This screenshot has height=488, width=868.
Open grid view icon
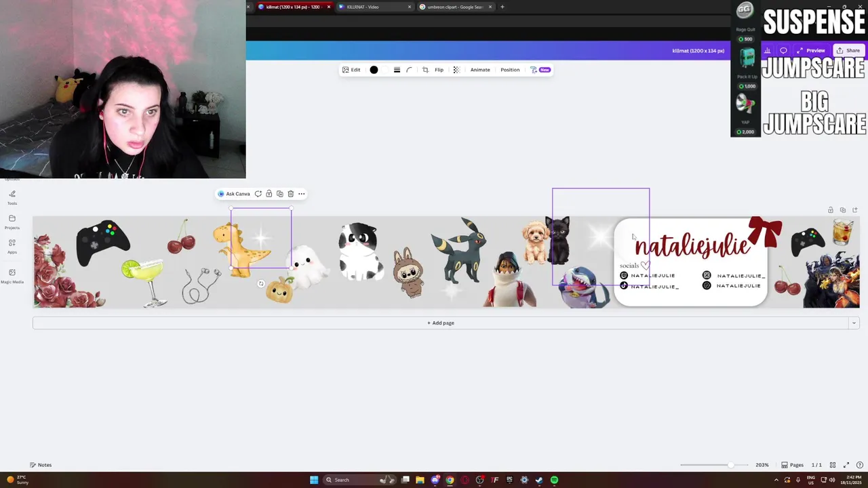coord(833,465)
